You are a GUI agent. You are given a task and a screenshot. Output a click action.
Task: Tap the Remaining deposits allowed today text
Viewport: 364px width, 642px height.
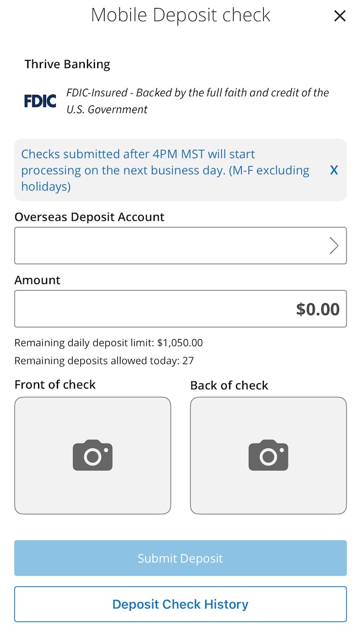tap(104, 360)
